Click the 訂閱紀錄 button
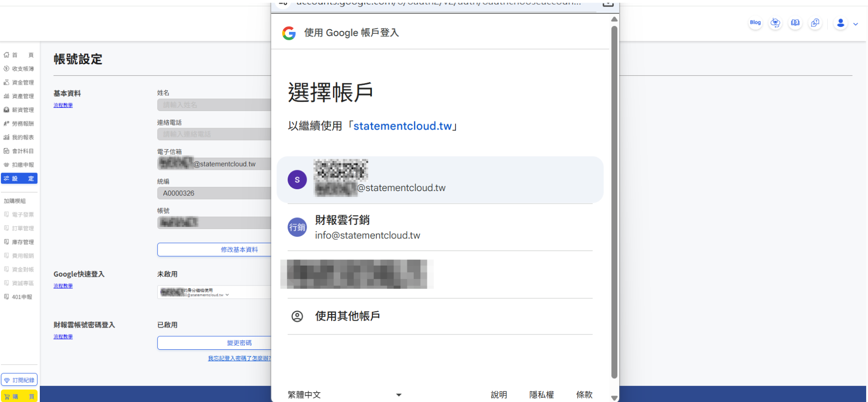 click(19, 380)
